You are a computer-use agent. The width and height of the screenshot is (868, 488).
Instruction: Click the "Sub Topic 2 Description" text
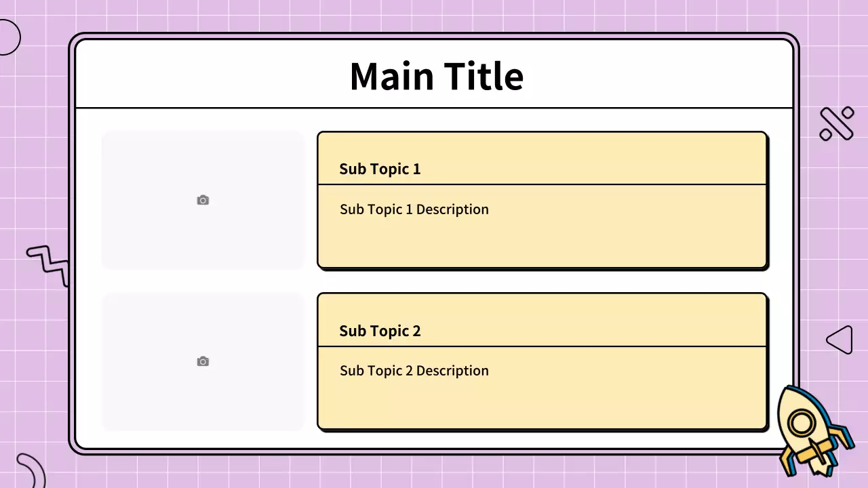point(414,371)
